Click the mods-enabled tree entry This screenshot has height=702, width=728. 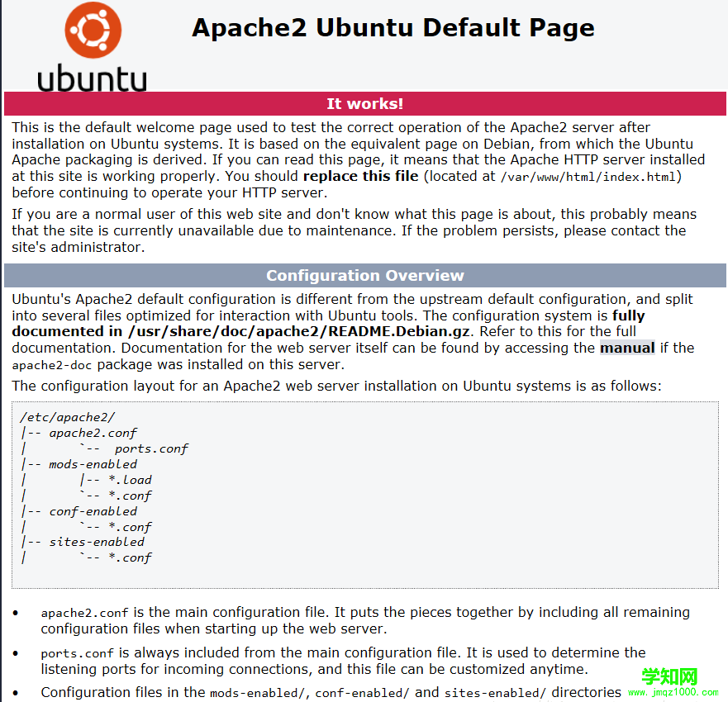pyautogui.click(x=93, y=464)
